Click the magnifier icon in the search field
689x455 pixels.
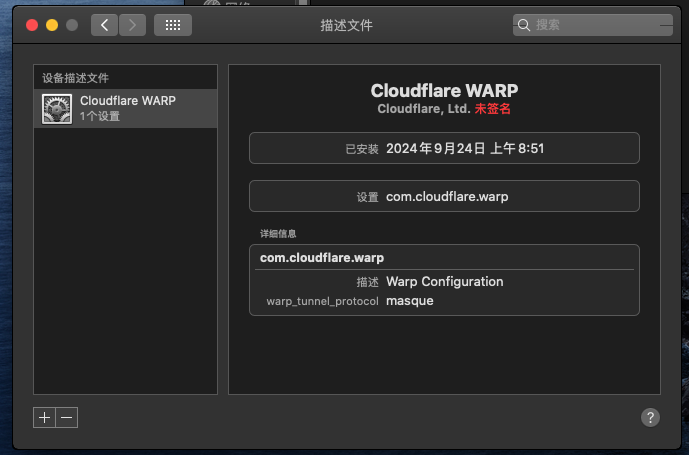[x=525, y=24]
